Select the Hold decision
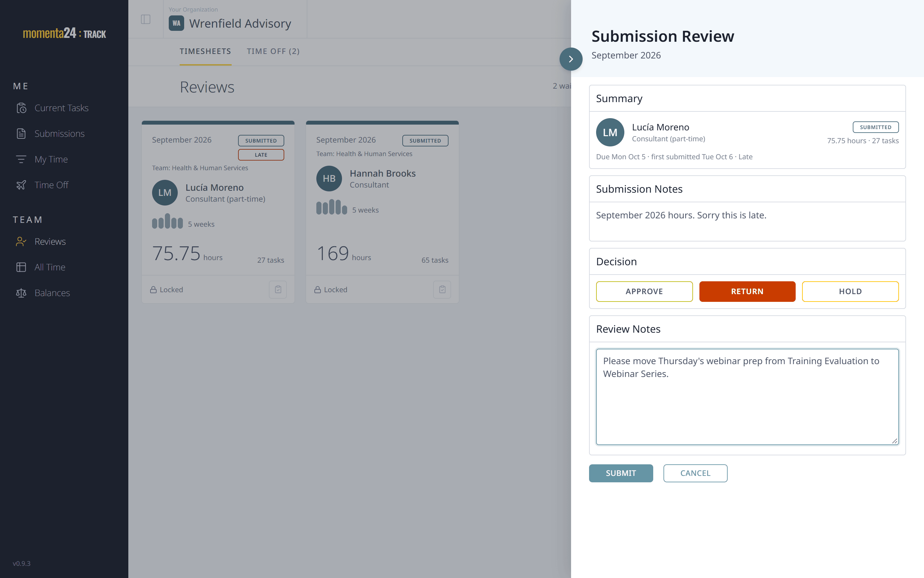 click(850, 291)
